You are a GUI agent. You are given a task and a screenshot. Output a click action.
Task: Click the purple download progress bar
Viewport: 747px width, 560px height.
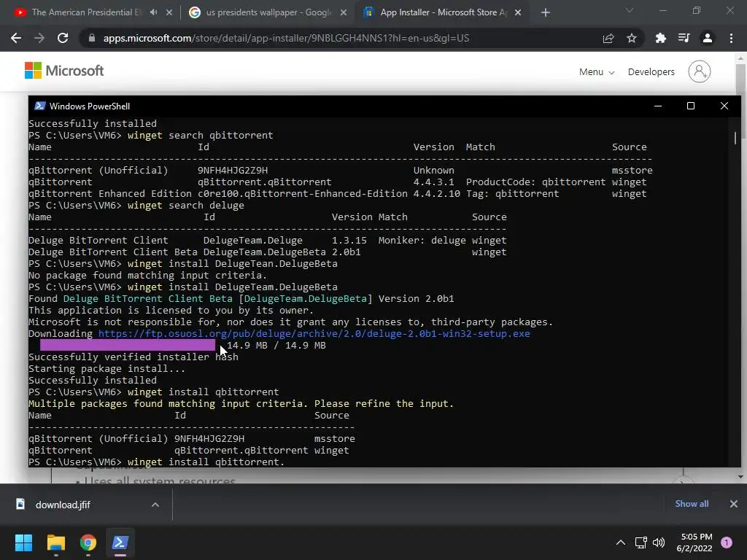127,345
